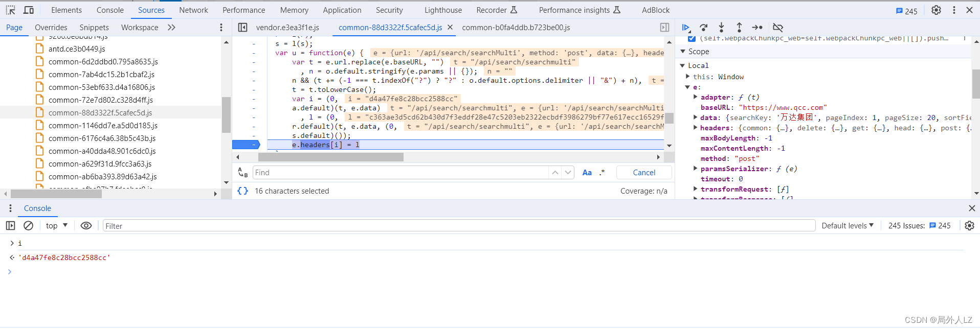Screen dimensions: 980x329
Task: Open the Lighthouse panel
Action: pyautogui.click(x=443, y=10)
